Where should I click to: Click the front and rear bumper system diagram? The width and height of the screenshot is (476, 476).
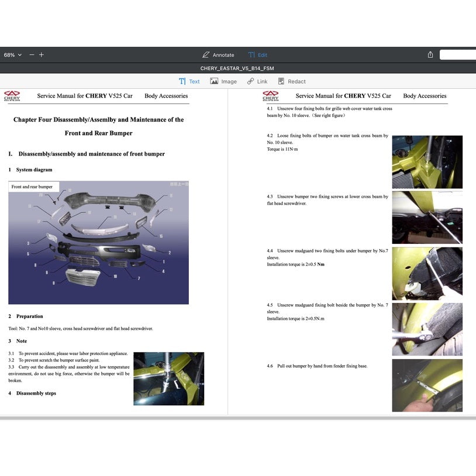coord(98,243)
